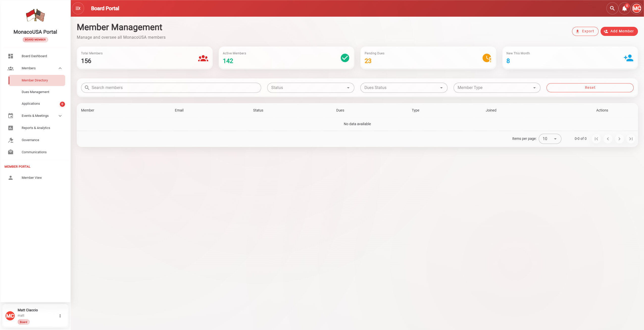
Task: Go to Applications in the sidebar
Action: 31,104
